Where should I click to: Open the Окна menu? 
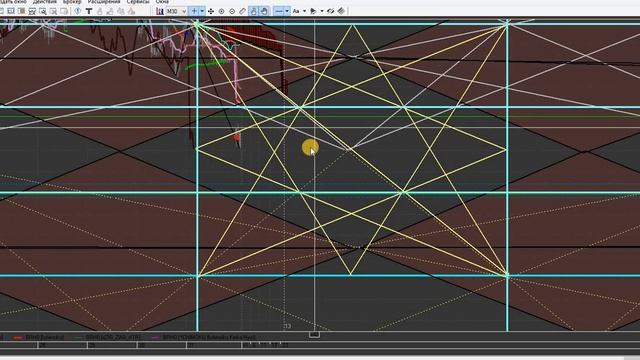tap(162, 2)
